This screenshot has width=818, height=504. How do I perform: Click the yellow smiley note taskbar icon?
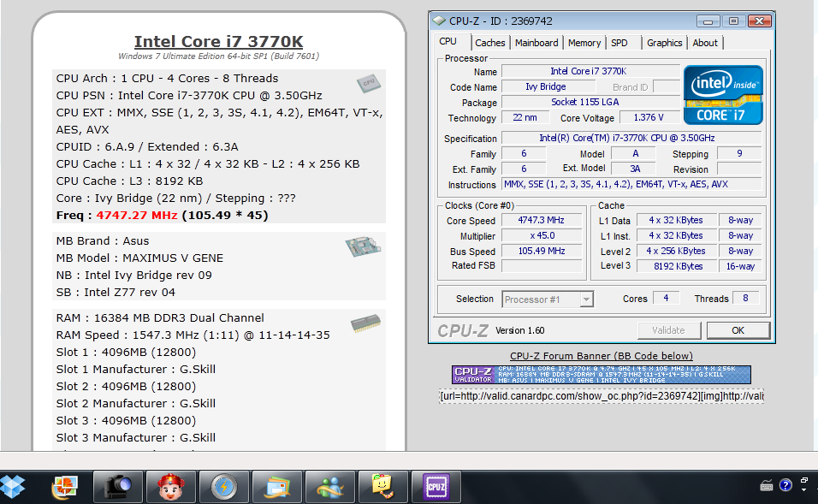point(384,487)
